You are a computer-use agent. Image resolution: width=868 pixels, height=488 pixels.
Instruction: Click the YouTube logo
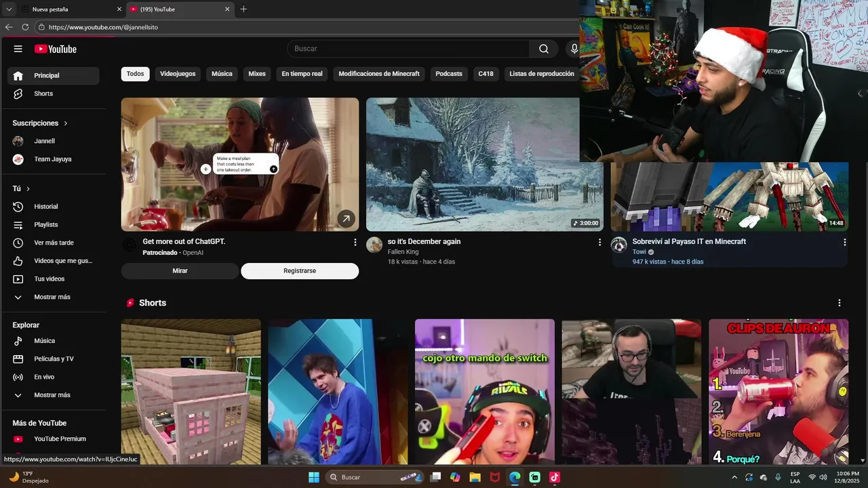pos(56,49)
